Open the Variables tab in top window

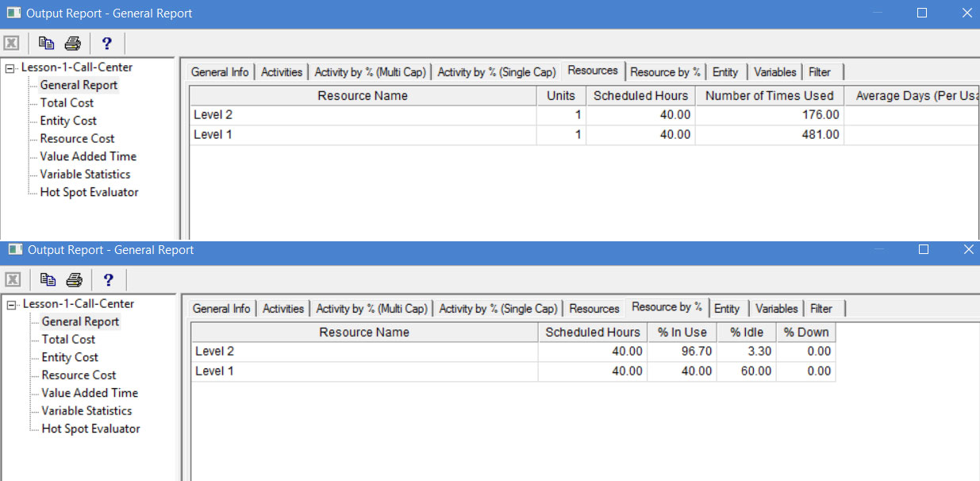(775, 72)
